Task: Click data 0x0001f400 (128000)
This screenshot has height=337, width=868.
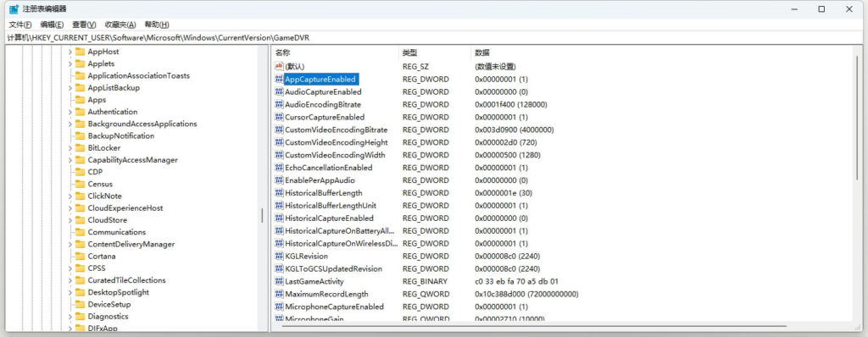Action: (x=511, y=105)
